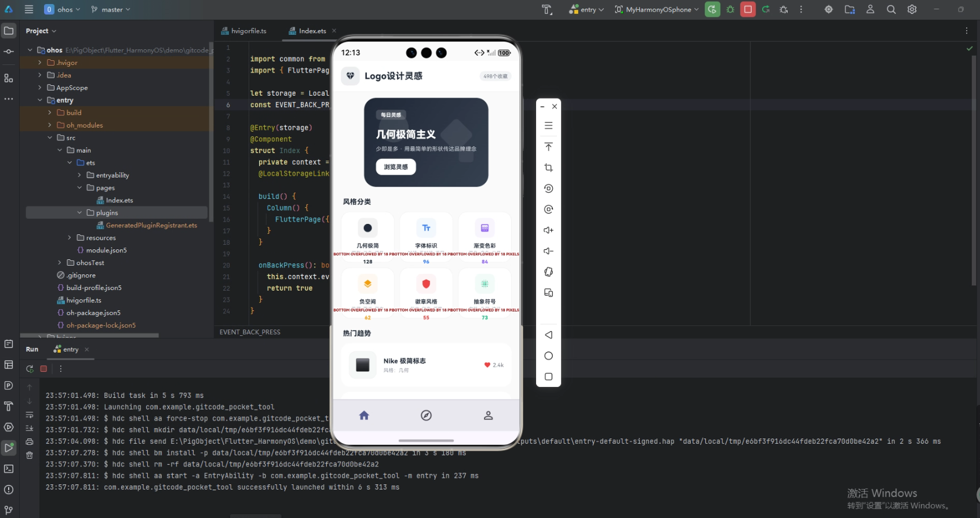Close the entry run tab
980x518 pixels.
[x=87, y=349]
